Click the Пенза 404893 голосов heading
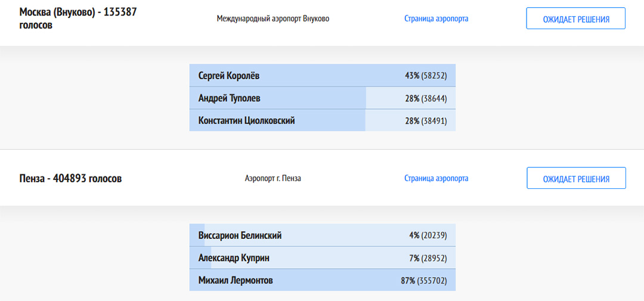 (x=70, y=179)
